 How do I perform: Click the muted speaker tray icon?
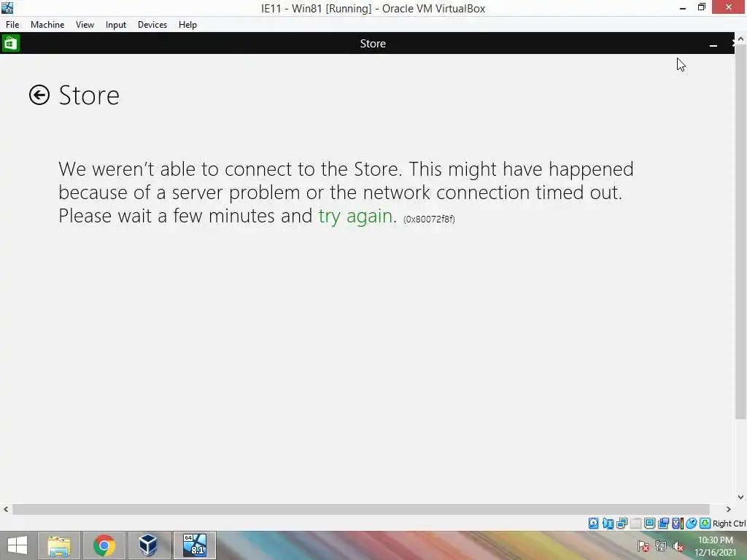(678, 546)
